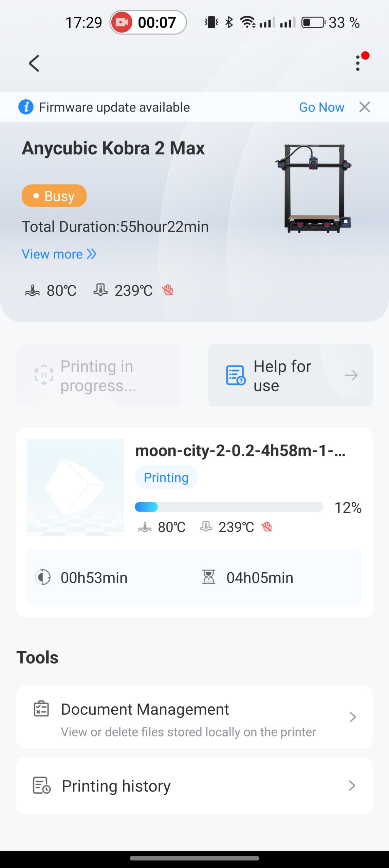Tap the Anycubic Kobra 2 Max printer image
The width and height of the screenshot is (389, 868).
tap(314, 189)
